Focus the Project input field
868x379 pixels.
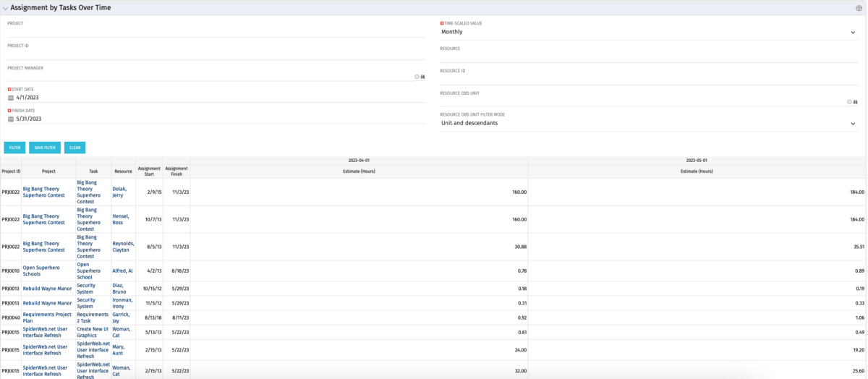(x=216, y=32)
